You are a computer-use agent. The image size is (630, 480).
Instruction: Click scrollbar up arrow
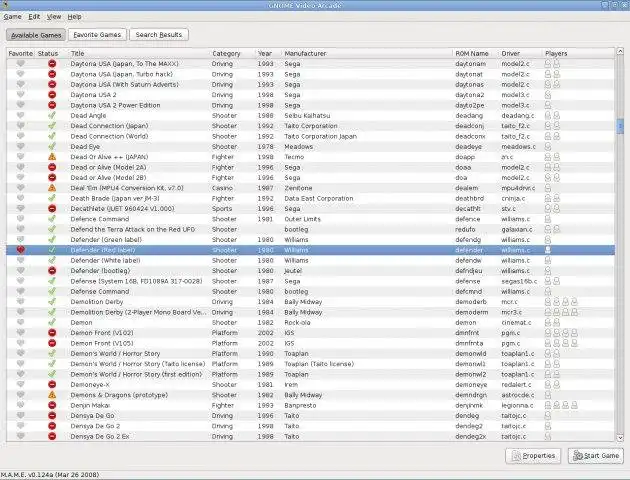[x=620, y=51]
